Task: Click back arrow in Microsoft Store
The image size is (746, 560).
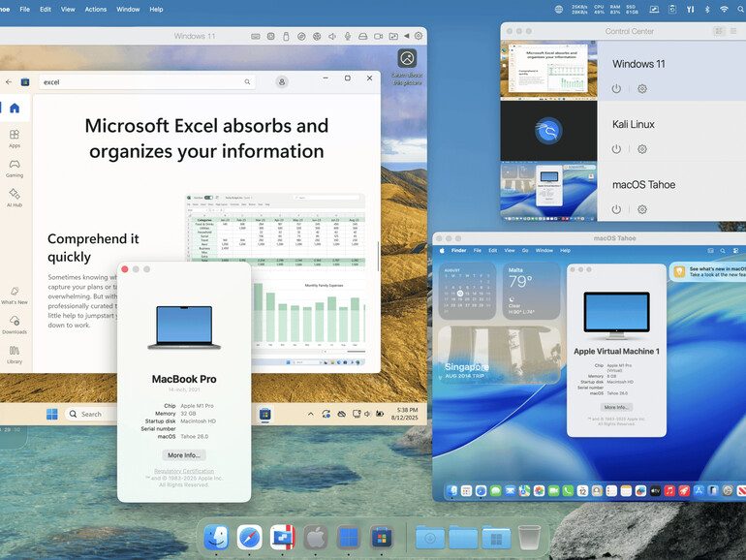Action: [x=9, y=81]
